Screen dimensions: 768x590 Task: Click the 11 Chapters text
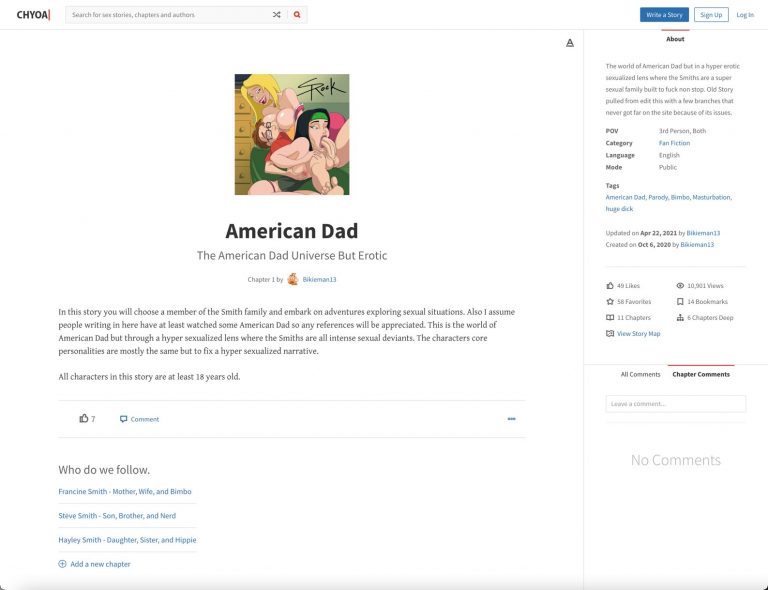pos(634,318)
